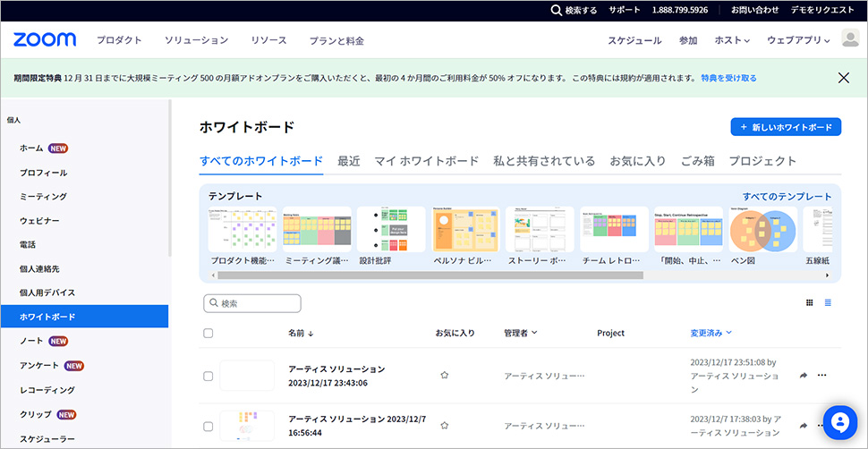Open the 2023/12/7 16:56:44 board thumbnail

pyautogui.click(x=247, y=427)
